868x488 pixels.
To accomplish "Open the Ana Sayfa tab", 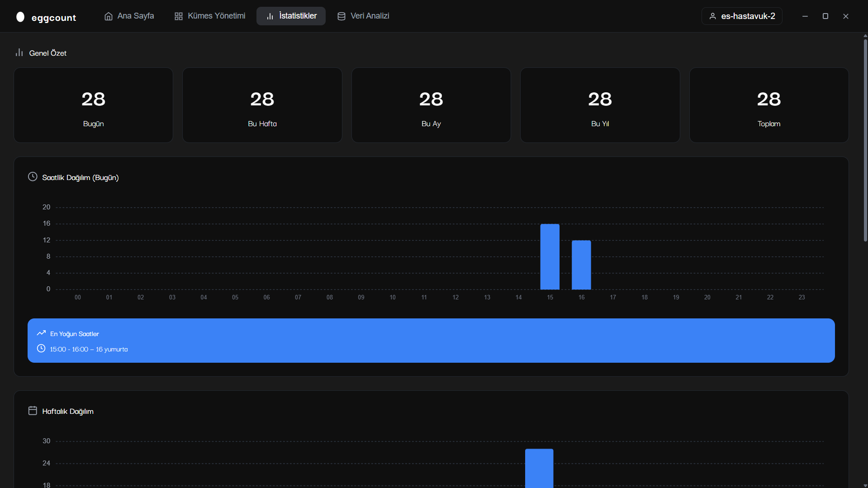I will click(129, 16).
